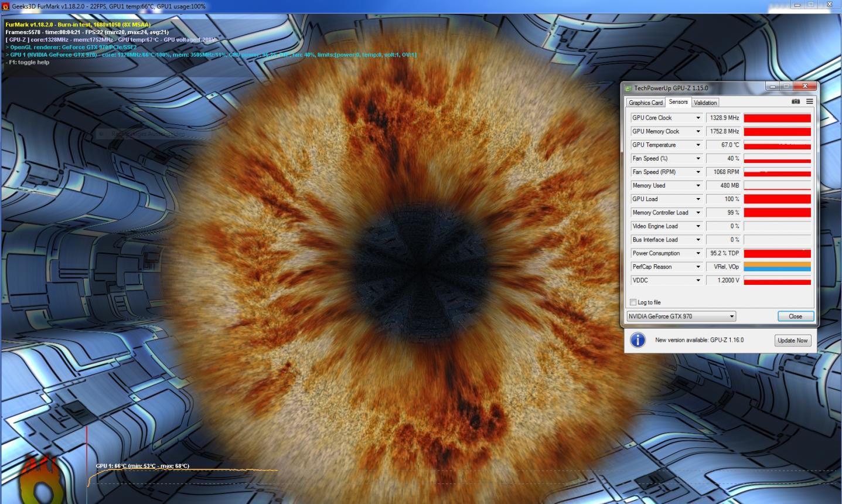Screen dimensions: 842x504
Task: Click the 1068 RPM fan speed value
Action: tap(724, 172)
